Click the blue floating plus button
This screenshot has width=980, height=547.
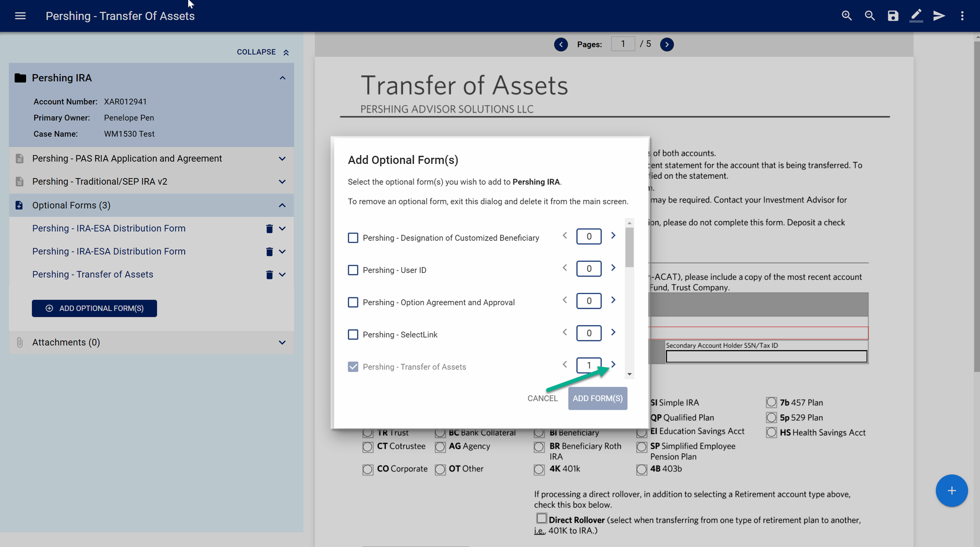tap(951, 491)
